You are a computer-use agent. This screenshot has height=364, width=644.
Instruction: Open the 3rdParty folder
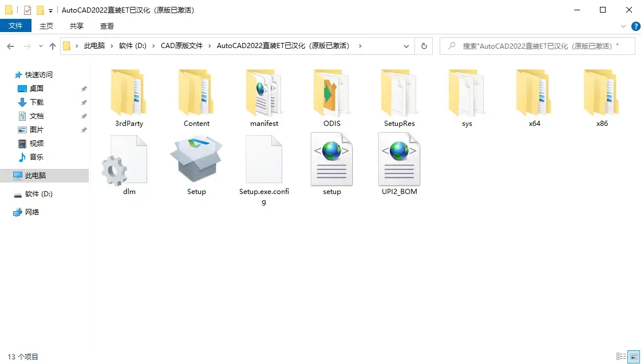coord(129,98)
